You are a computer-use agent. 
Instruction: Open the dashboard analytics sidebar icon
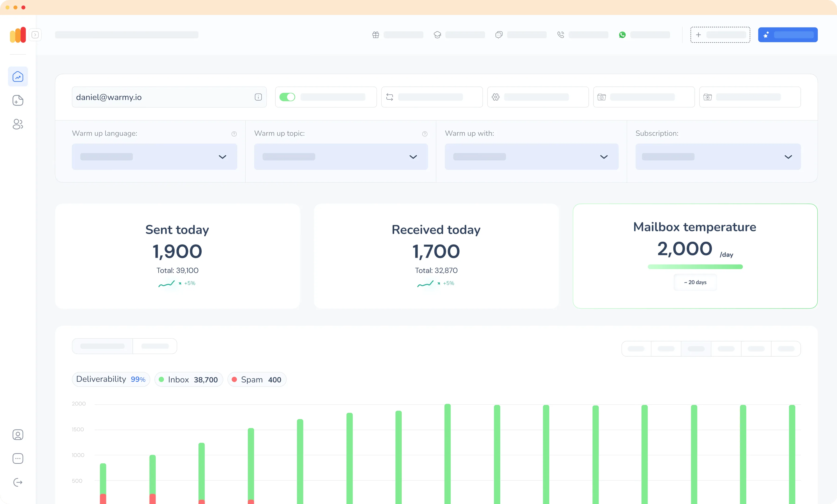click(18, 77)
